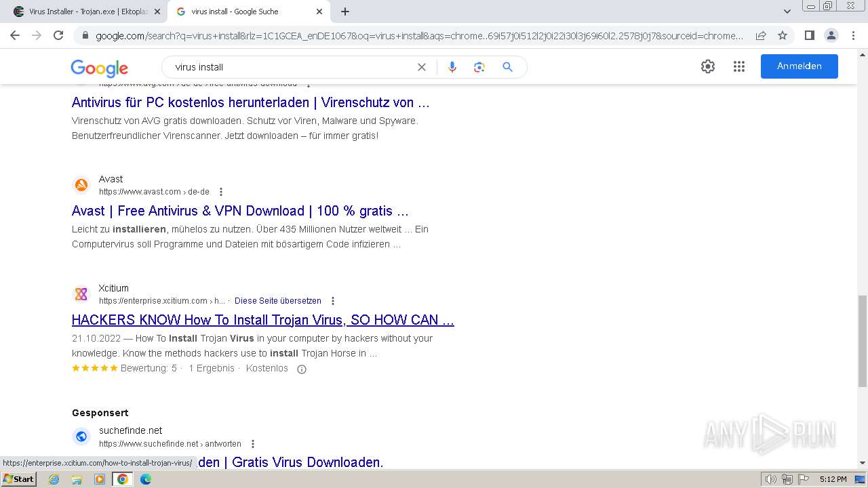868x488 pixels.
Task: Open Chrome three-dot menu
Action: coord(853,35)
